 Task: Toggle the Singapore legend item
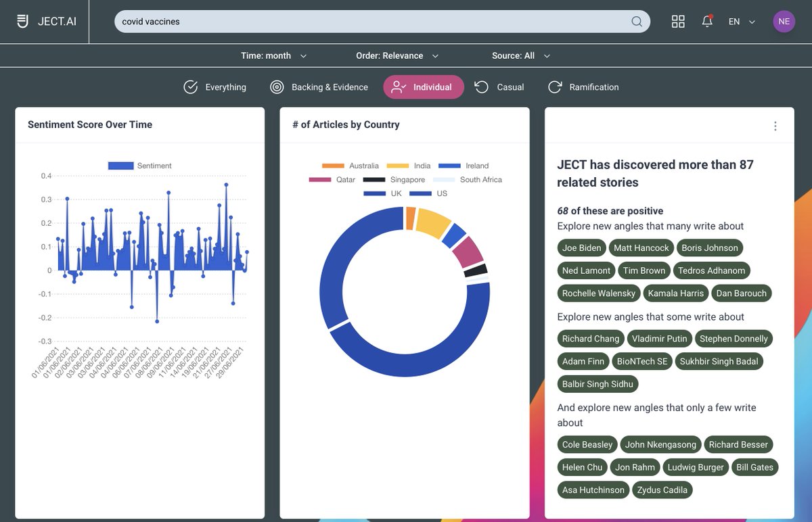[x=394, y=180]
